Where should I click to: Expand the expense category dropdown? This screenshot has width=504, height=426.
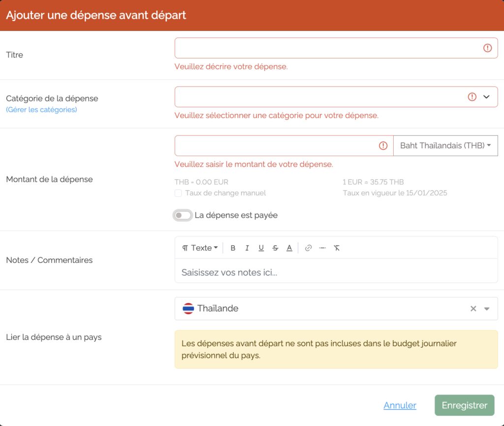tap(486, 97)
